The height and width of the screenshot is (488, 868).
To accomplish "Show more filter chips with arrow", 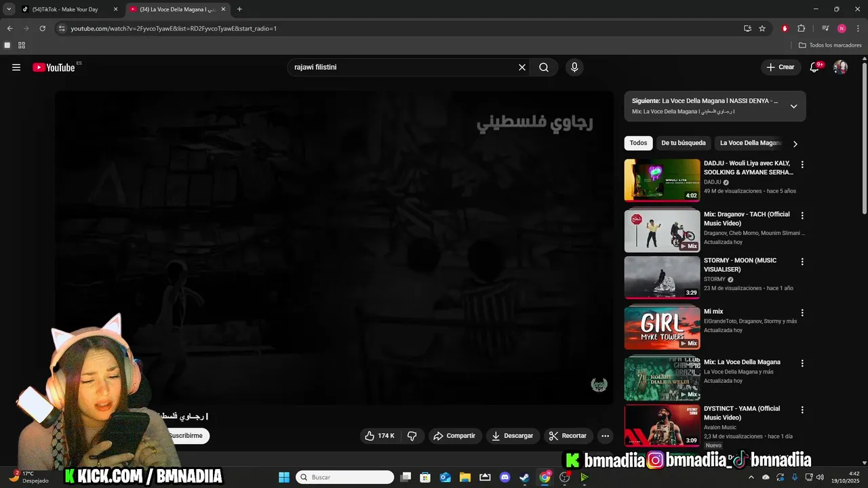I will (x=795, y=144).
